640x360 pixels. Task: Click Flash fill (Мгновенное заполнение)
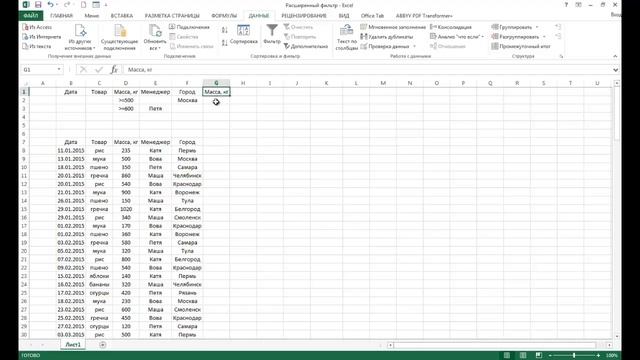393,27
